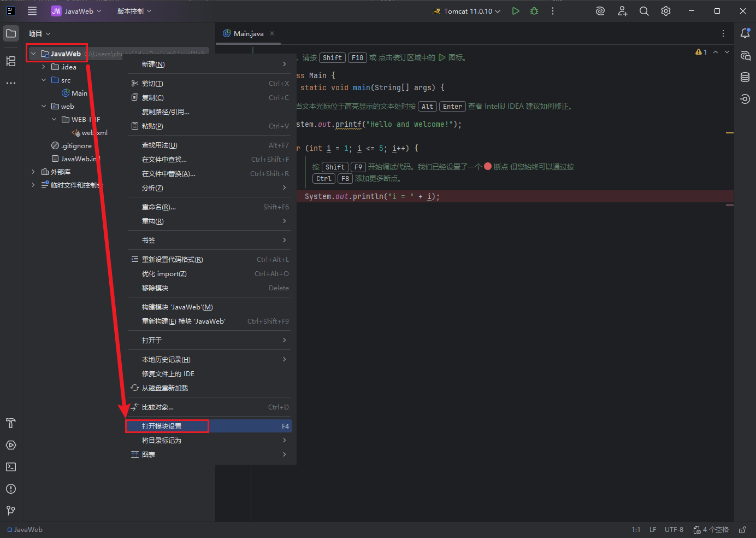Screen dimensions: 756x538
Task: Choose 在文件中替换(A)... menu entry
Action: 210,173
